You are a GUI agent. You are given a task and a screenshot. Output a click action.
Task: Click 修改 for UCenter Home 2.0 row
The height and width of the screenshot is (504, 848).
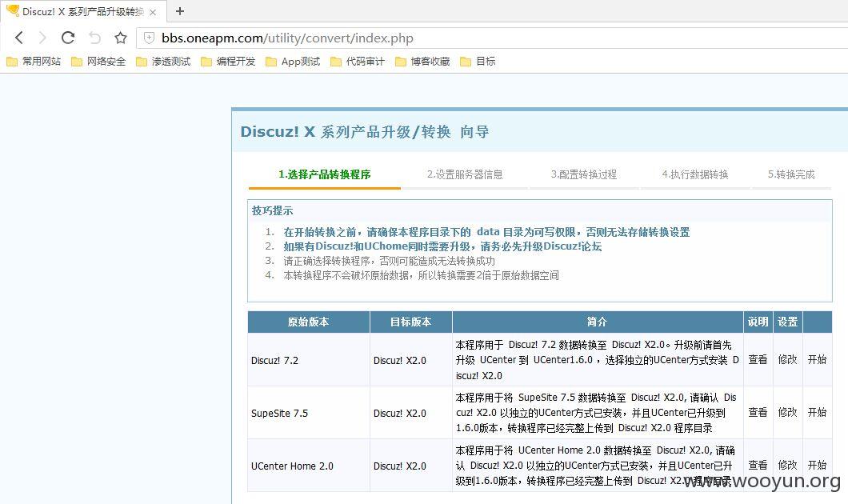pos(787,465)
